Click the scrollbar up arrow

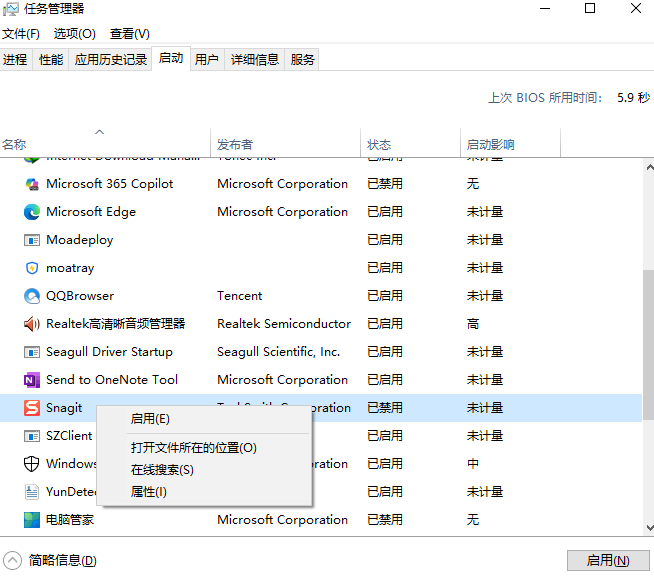pyautogui.click(x=649, y=167)
